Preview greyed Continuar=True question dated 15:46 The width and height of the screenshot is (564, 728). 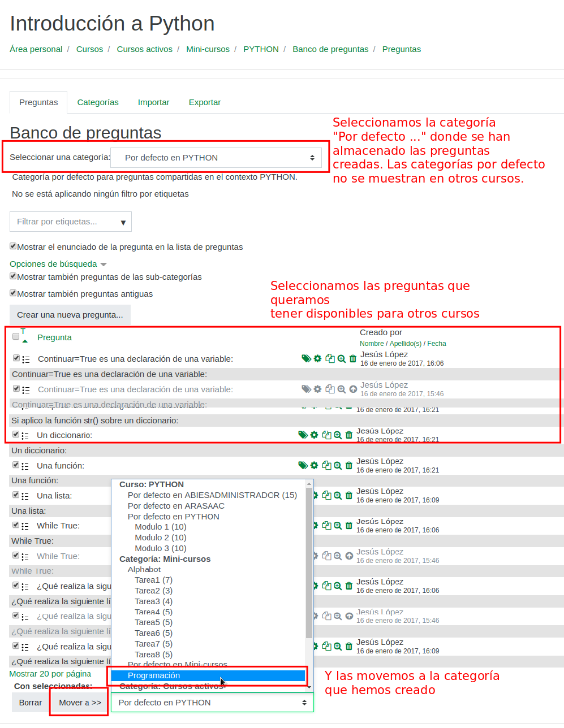point(342,389)
